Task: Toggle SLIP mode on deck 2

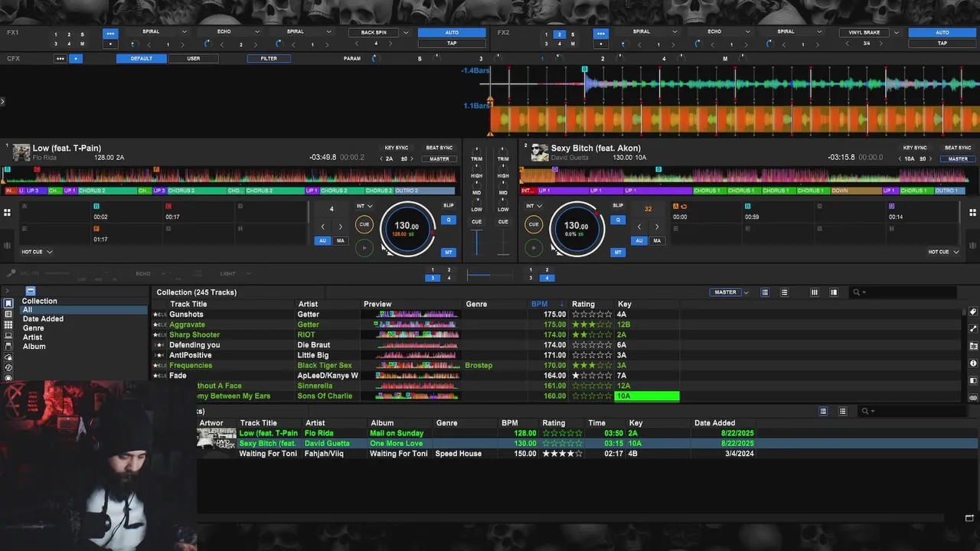Action: click(617, 206)
